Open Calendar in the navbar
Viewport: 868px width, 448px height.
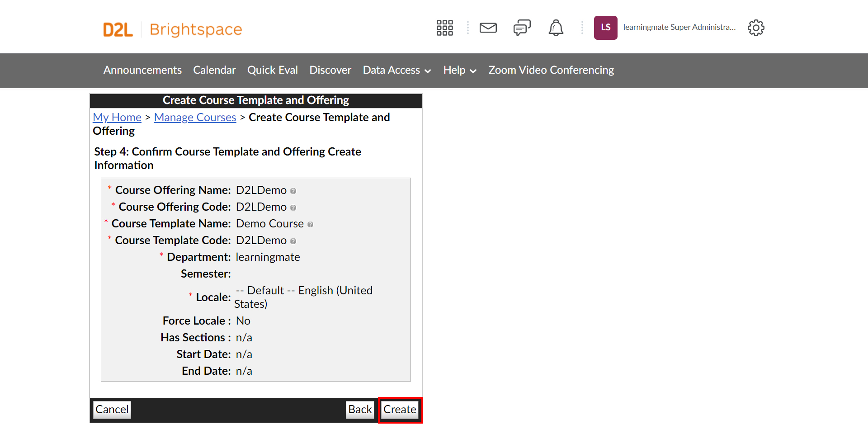tap(214, 70)
